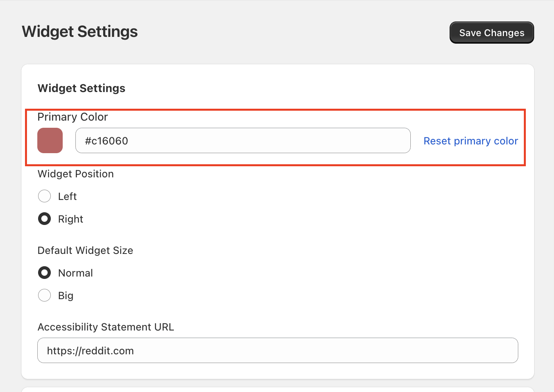Viewport: 554px width, 392px height.
Task: Click the "Big" option label text
Action: [65, 296]
